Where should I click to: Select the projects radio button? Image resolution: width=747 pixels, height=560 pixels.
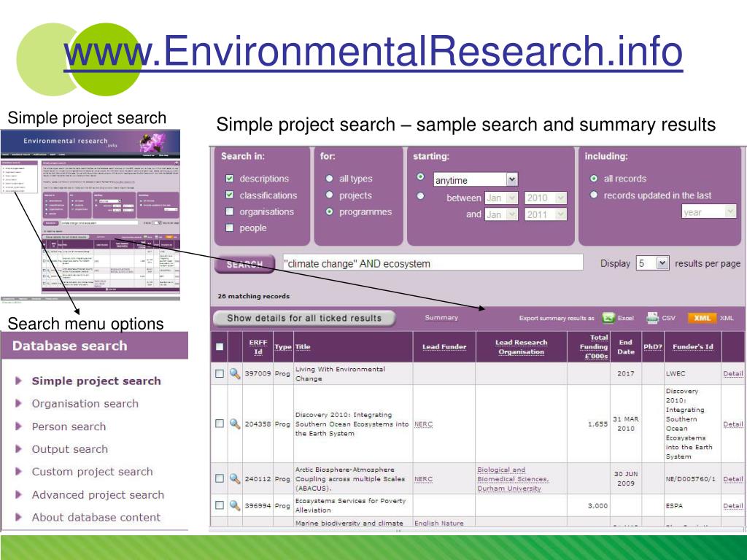click(329, 195)
